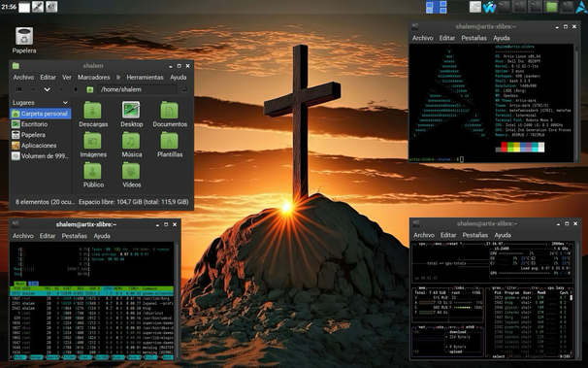588x368 pixels.
Task: Click the red color block in neofetch output
Action: click(x=505, y=147)
